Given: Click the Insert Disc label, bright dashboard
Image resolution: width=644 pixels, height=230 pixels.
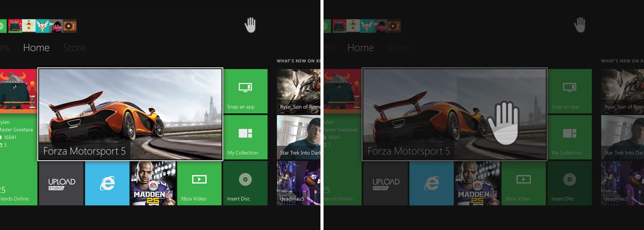Looking at the screenshot, I should [238, 199].
